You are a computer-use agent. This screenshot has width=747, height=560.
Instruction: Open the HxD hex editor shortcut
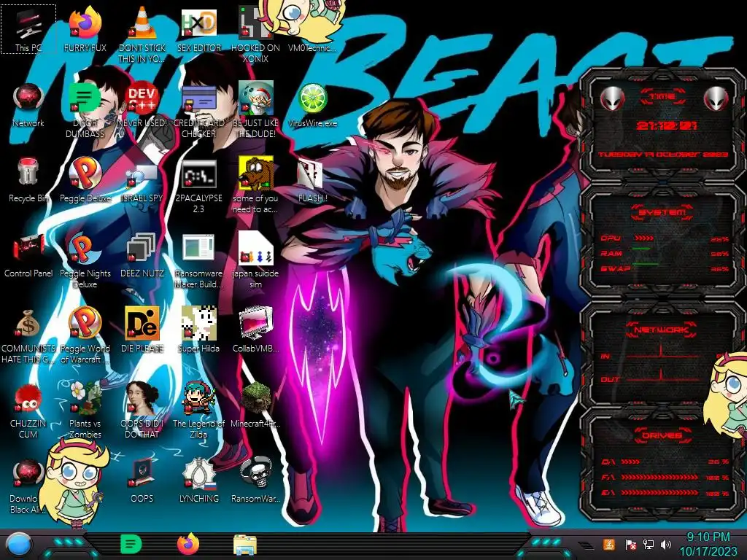199,29
